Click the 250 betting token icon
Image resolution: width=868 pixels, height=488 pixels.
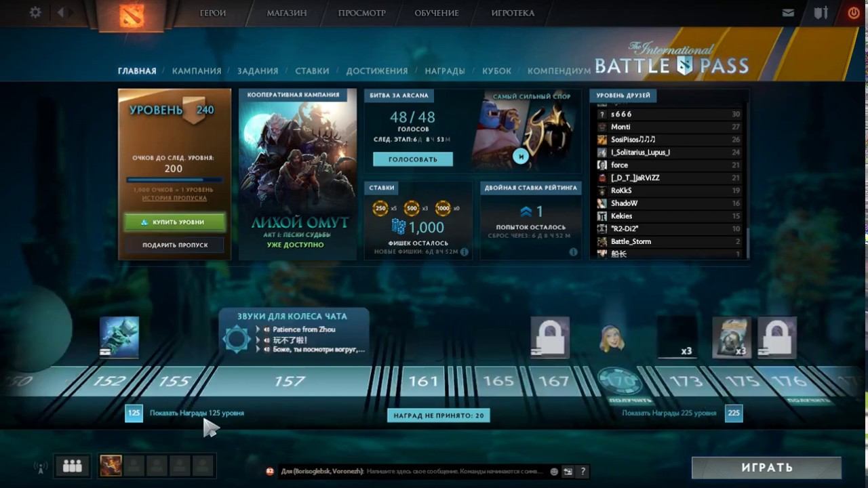point(380,208)
